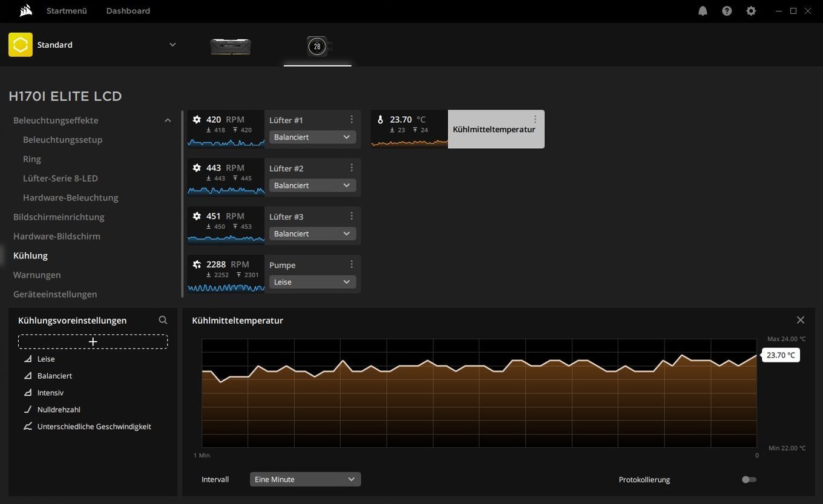Viewport: 823px width, 504px height.
Task: Click the Balanciert preset curve icon
Action: click(28, 376)
